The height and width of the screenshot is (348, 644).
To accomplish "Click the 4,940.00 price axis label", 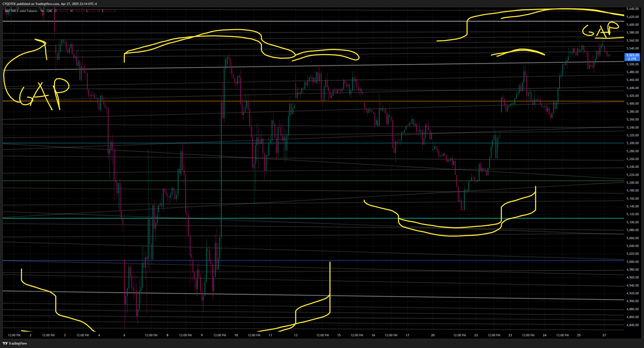I will point(633,286).
